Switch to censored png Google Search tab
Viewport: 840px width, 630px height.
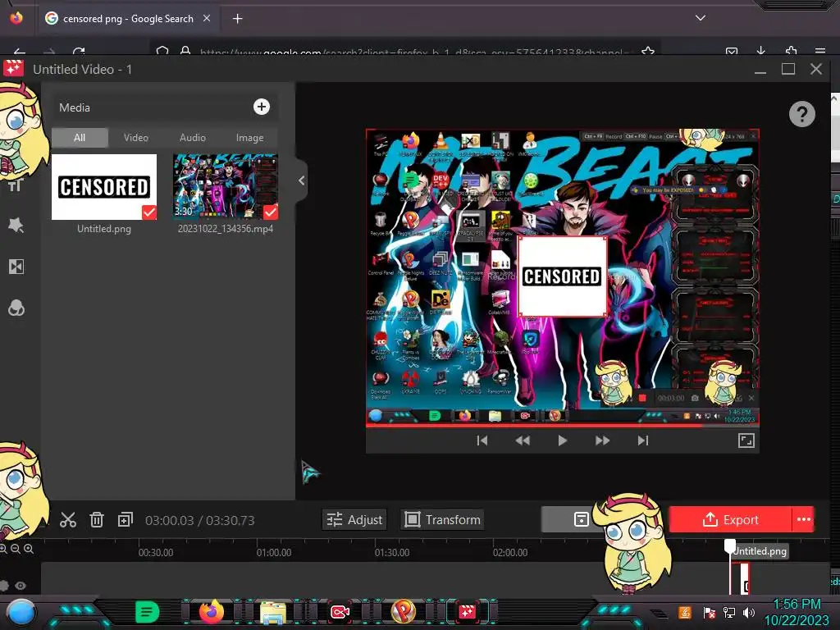click(x=128, y=18)
